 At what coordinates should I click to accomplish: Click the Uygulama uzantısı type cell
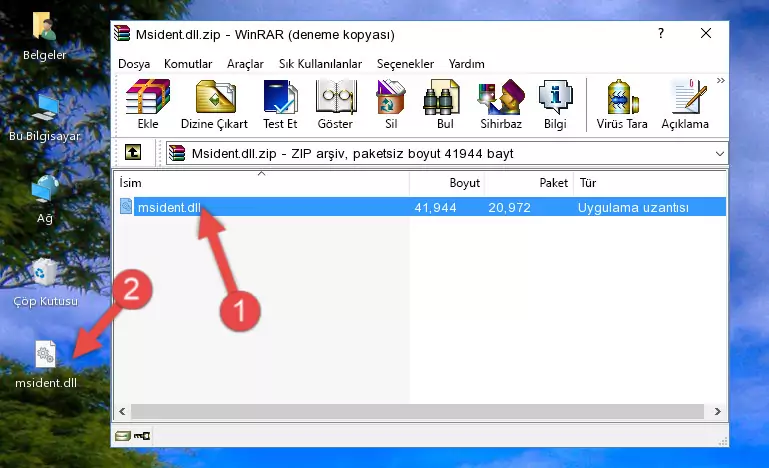coord(633,208)
